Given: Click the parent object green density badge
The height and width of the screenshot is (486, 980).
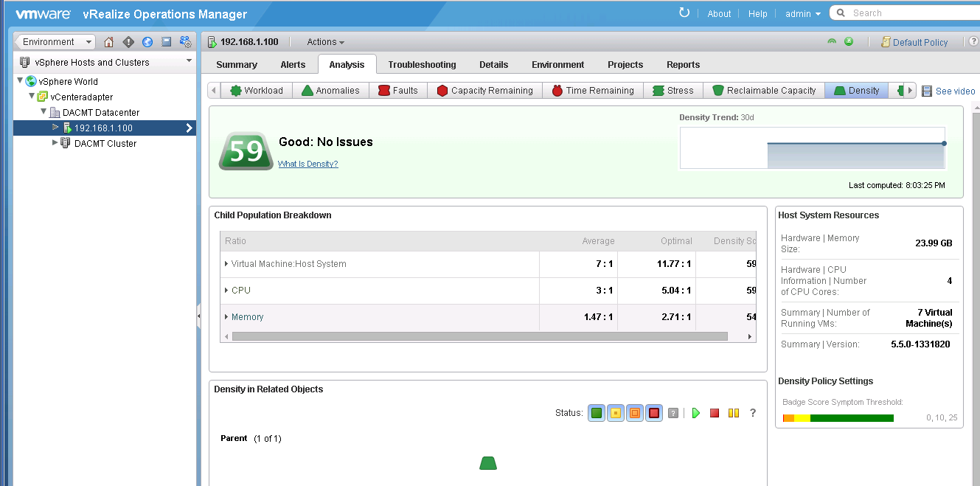Looking at the screenshot, I should point(488,463).
